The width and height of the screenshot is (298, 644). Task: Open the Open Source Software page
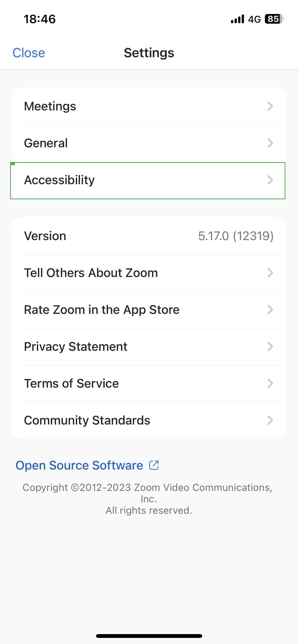(79, 465)
